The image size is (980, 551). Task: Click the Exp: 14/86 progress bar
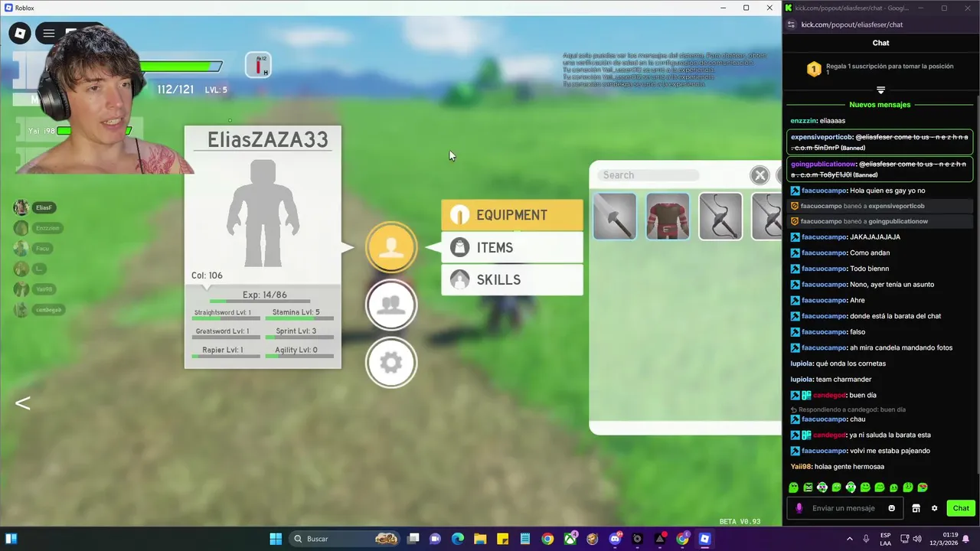click(x=260, y=301)
